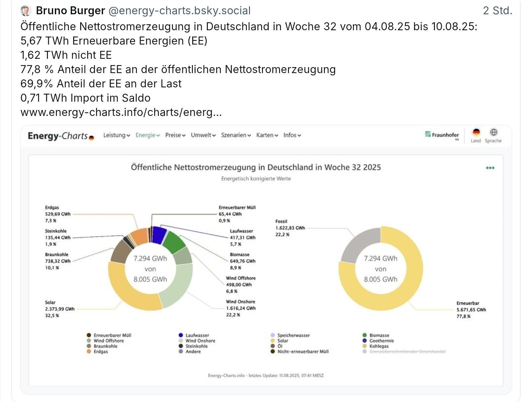
Task: Expand the Infos dropdown
Action: pyautogui.click(x=292, y=135)
